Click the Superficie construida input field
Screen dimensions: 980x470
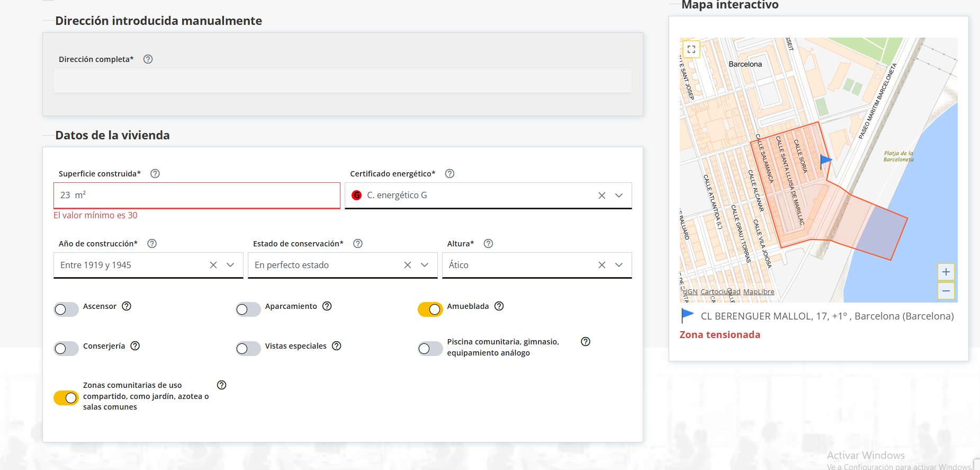click(196, 196)
